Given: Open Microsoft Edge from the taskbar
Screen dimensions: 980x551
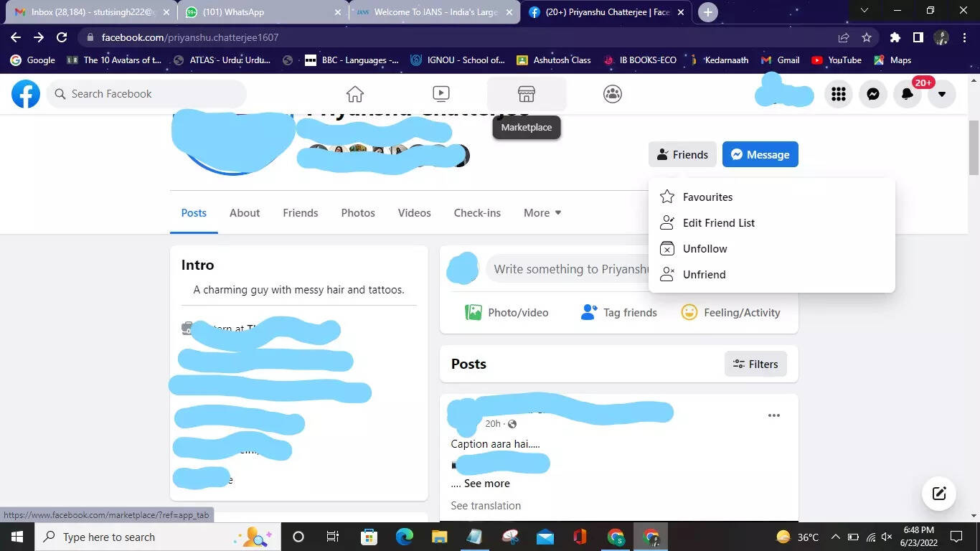Looking at the screenshot, I should (x=405, y=537).
